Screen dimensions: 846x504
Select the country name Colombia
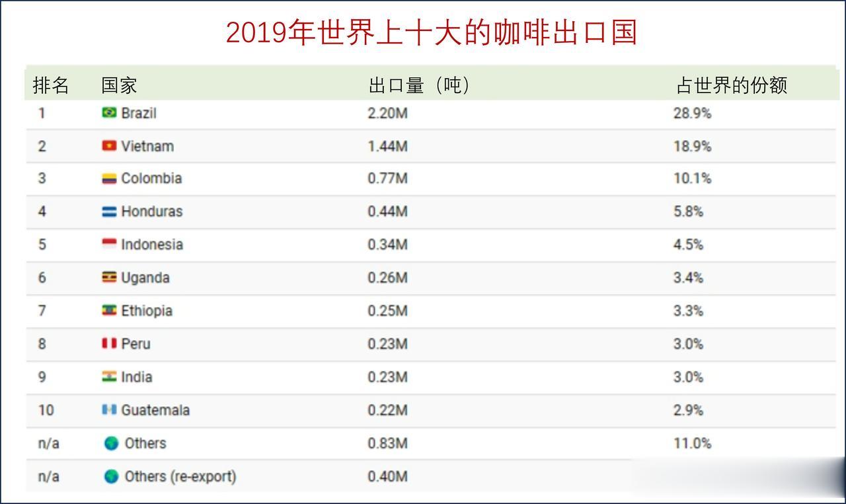151,178
